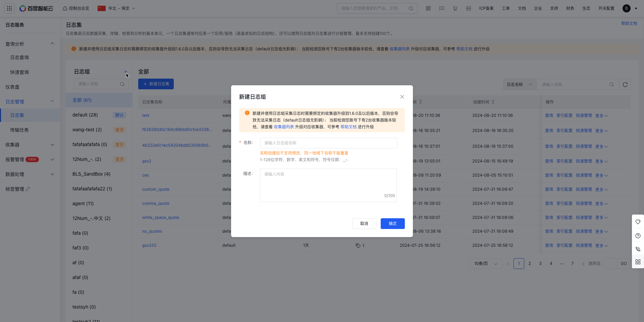Open 帮助文档 link in dialog warning
Image resolution: width=644 pixels, height=322 pixels.
pyautogui.click(x=348, y=127)
